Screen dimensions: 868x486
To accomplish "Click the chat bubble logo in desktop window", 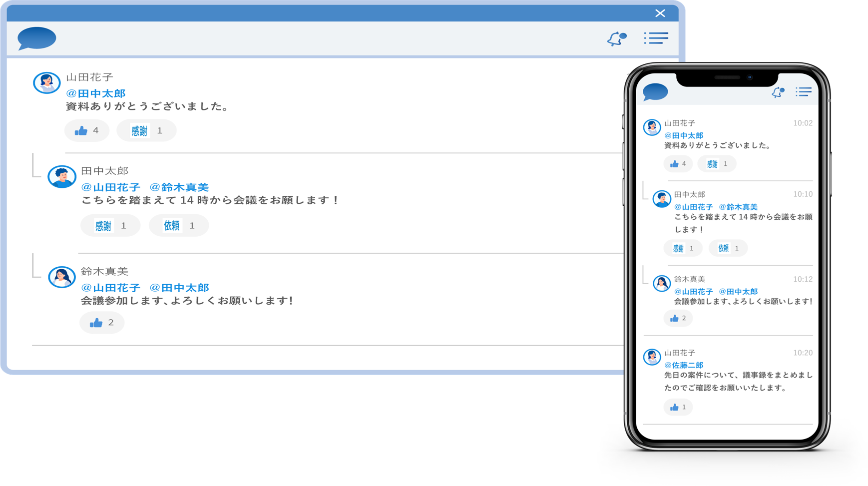I will pyautogui.click(x=36, y=38).
